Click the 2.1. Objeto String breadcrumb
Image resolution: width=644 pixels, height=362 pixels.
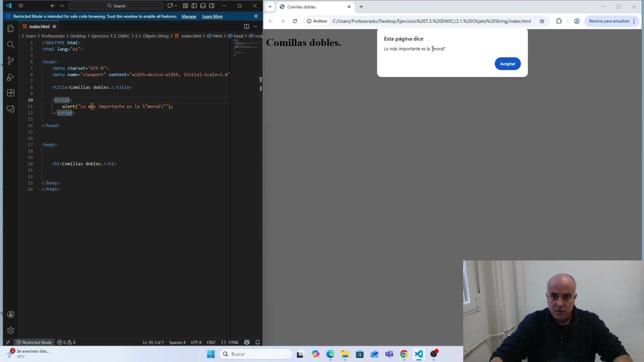coord(152,36)
